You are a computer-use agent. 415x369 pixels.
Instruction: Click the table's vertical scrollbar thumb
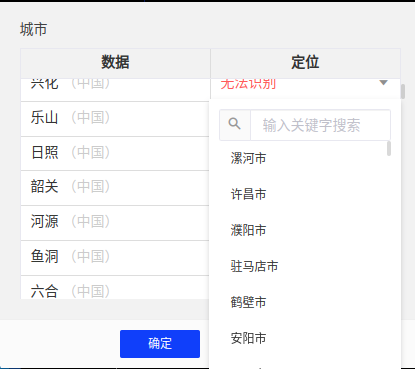(x=403, y=91)
